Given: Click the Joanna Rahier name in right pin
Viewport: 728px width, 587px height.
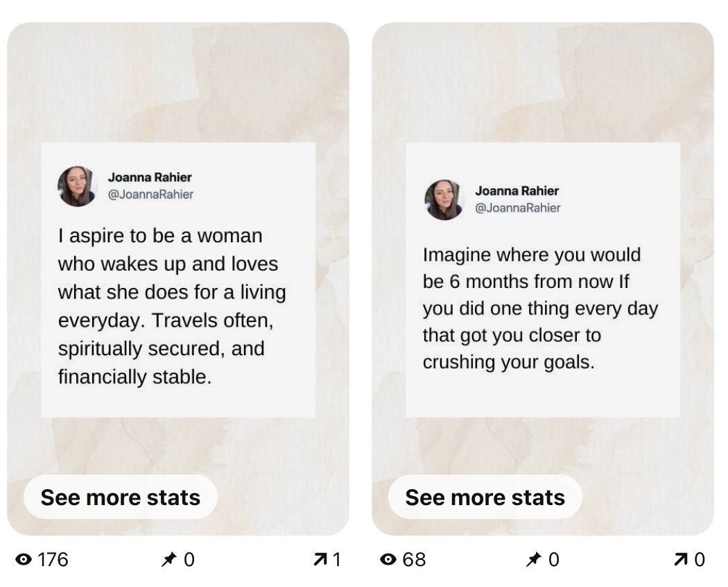Looking at the screenshot, I should [517, 191].
